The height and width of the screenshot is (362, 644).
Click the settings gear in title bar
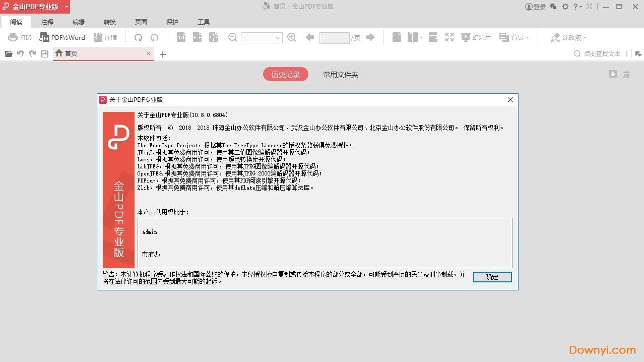pyautogui.click(x=565, y=7)
